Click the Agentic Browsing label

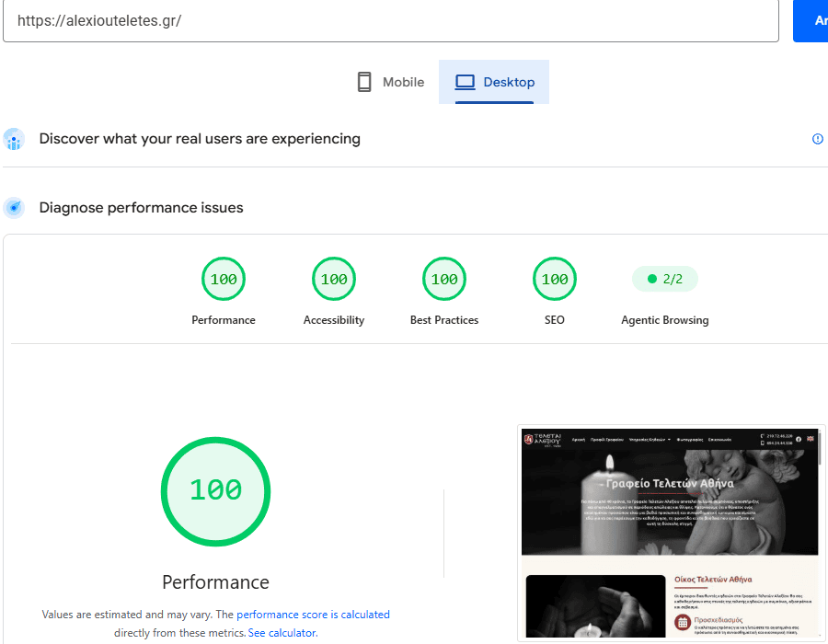(x=665, y=320)
